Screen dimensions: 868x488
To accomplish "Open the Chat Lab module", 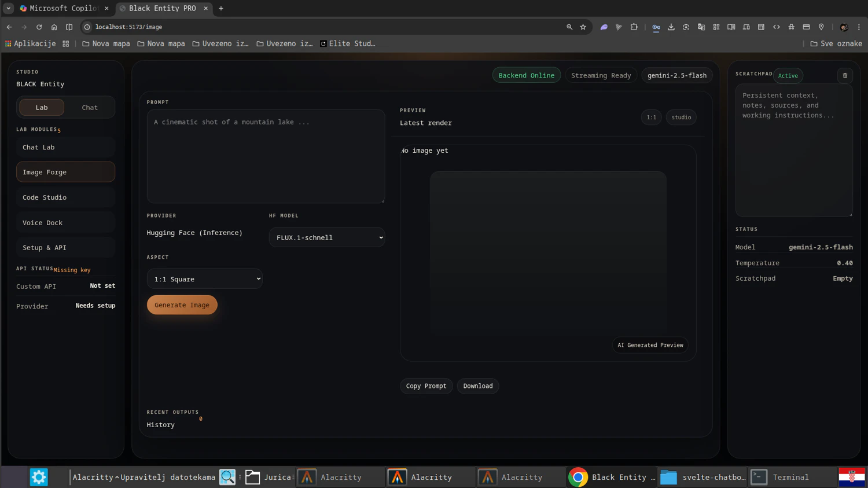I will point(66,147).
